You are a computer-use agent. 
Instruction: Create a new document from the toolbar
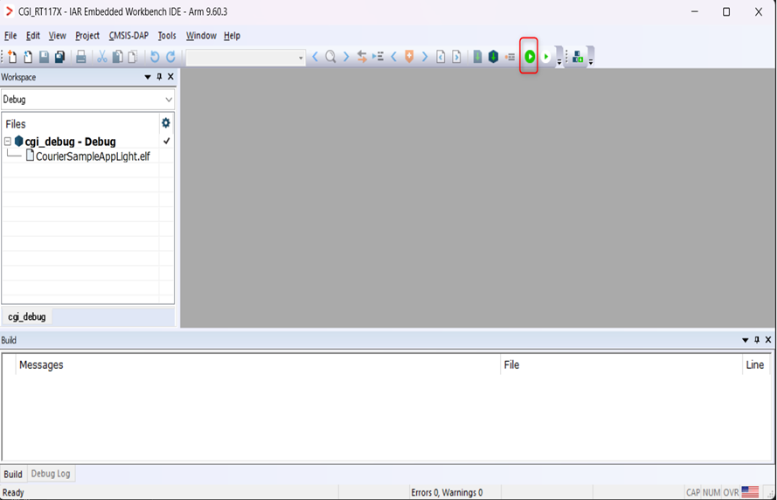point(12,57)
